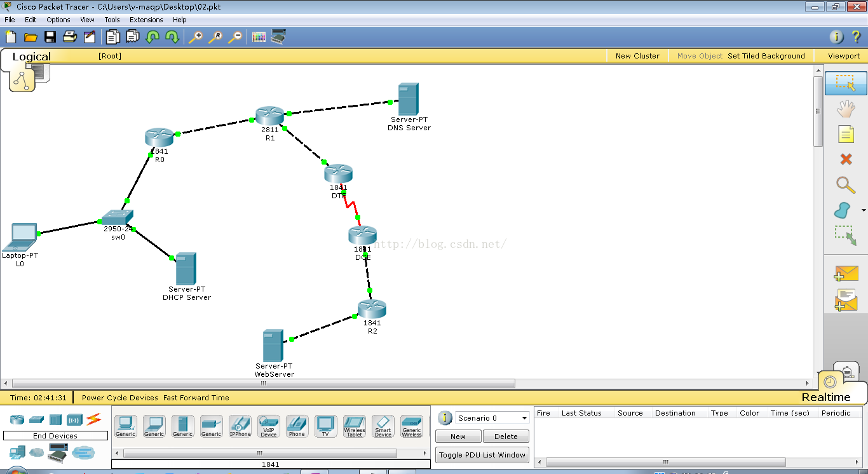Click Set Tiled Background button
The image size is (868, 474).
(766, 56)
